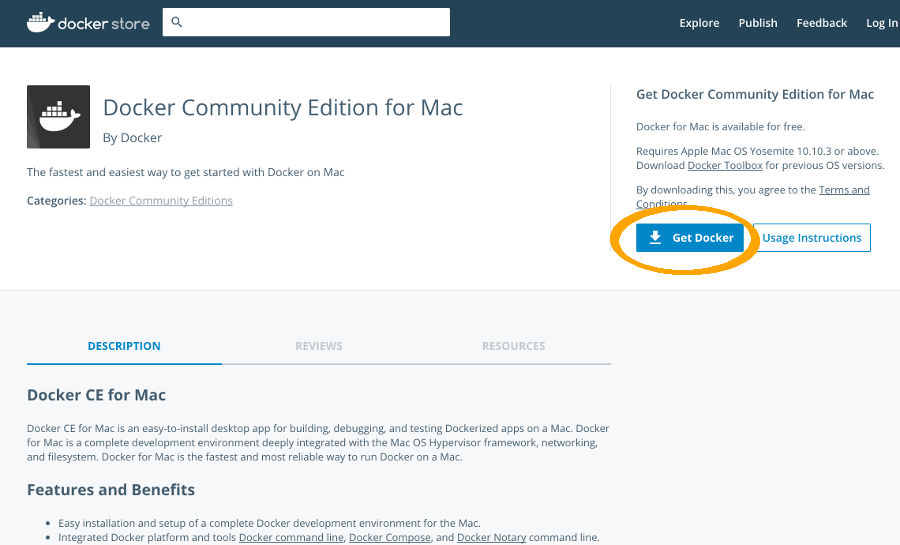The image size is (900, 545).
Task: Focus the Docker Store search field
Action: pyautogui.click(x=306, y=22)
